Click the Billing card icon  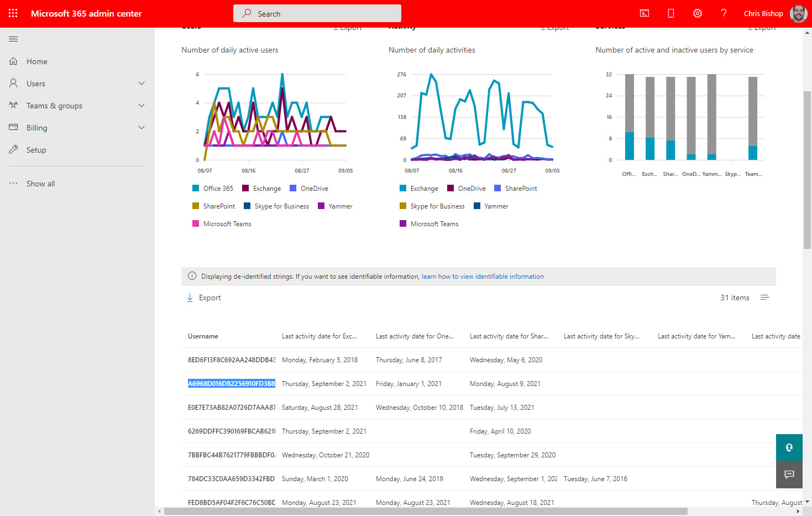pos(13,127)
